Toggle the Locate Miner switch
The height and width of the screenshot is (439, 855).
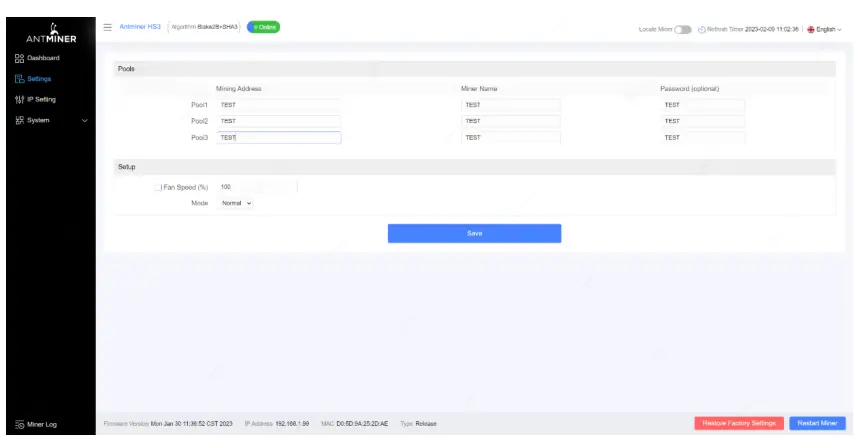[683, 29]
